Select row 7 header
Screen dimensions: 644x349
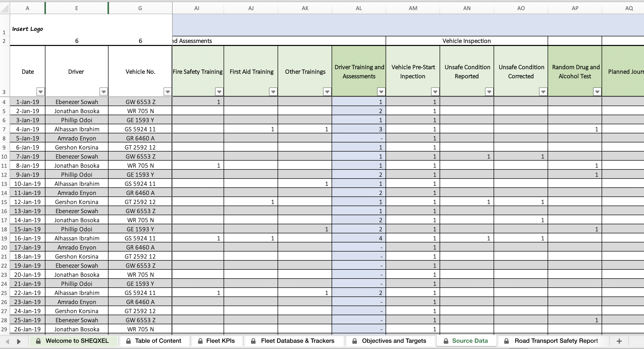point(4,129)
